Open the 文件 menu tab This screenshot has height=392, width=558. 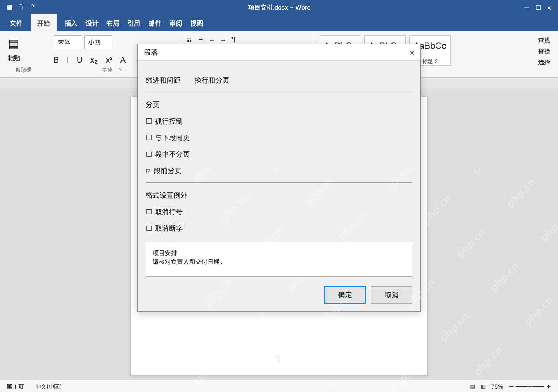click(16, 23)
